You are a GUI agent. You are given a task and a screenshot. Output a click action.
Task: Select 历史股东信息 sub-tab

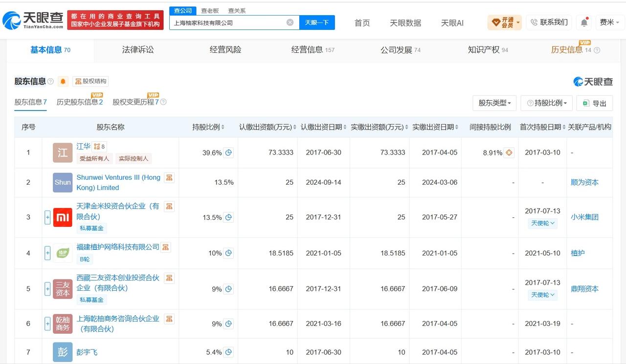coord(80,102)
